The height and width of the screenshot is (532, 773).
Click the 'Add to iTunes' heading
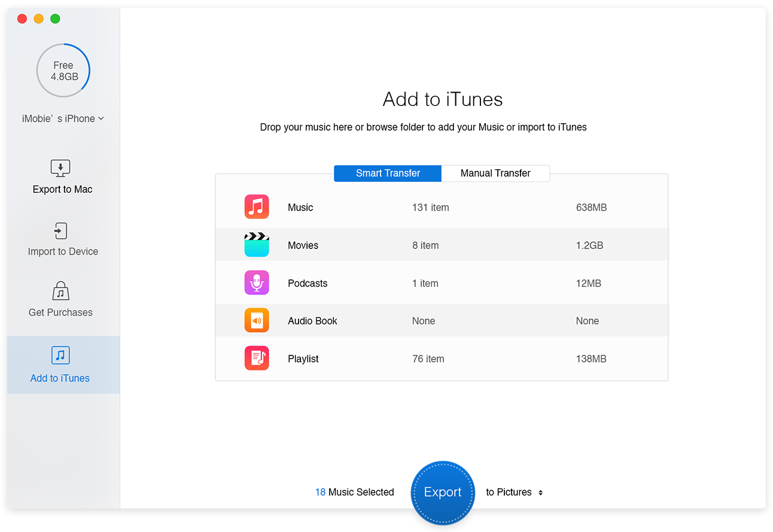[443, 99]
